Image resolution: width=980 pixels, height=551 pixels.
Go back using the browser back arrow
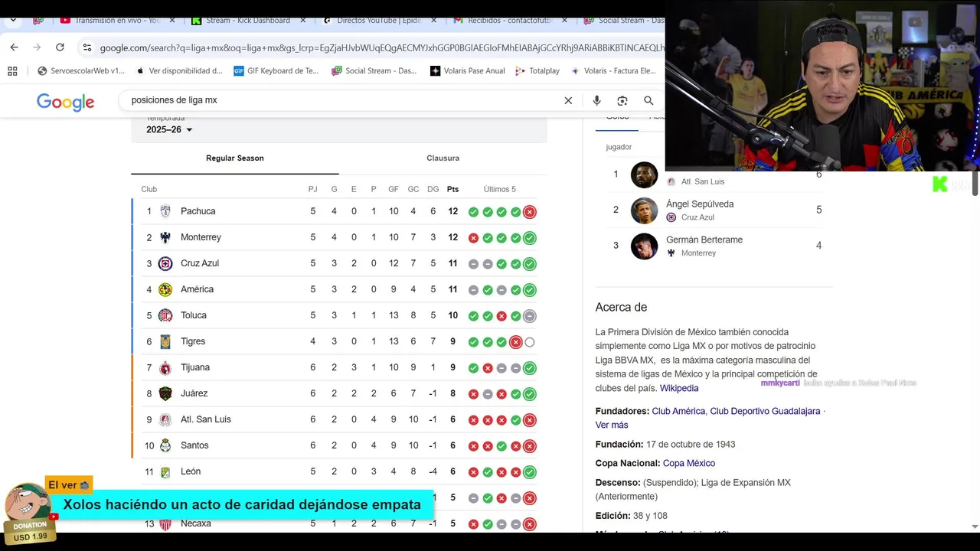(x=14, y=47)
